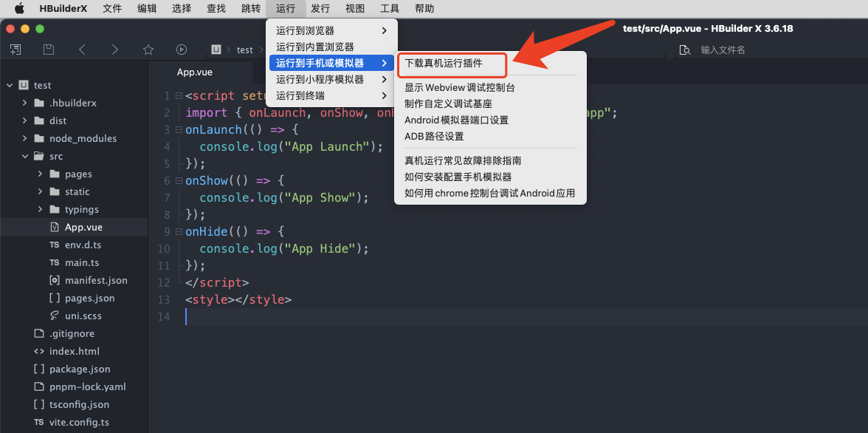Expand the node_modules folder
This screenshot has height=433, width=868.
[x=24, y=138]
